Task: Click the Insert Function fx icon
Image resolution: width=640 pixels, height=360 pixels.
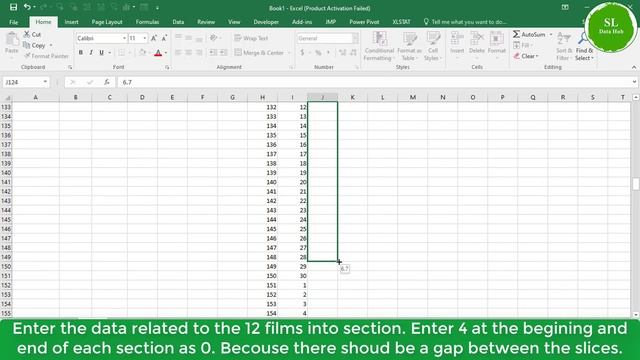Action: [107, 82]
